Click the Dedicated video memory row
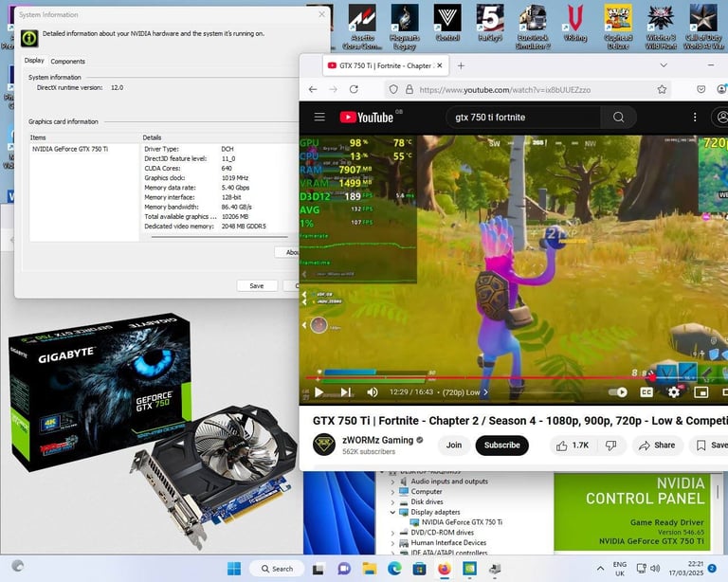 (x=205, y=227)
